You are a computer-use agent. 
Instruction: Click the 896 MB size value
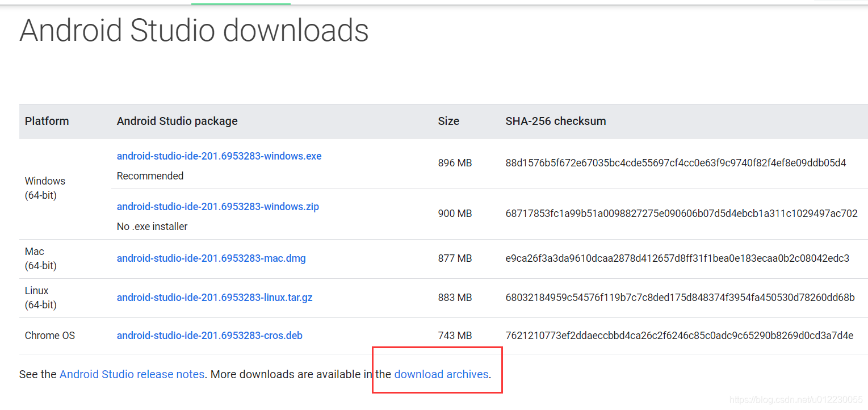tap(455, 163)
